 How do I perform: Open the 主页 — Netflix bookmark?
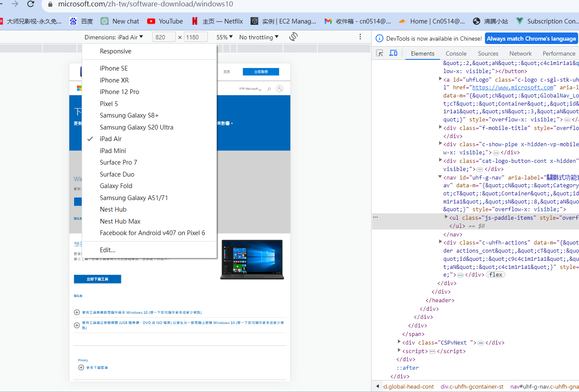217,21
